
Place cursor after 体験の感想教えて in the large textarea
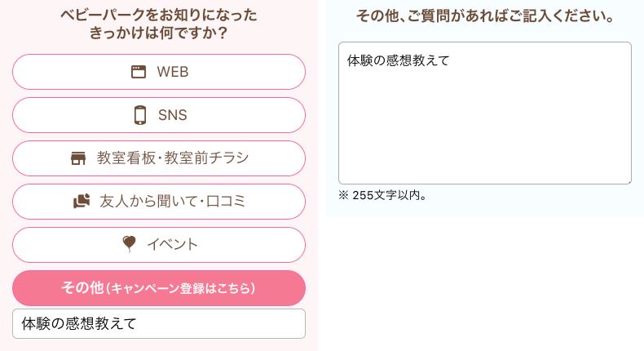[x=451, y=60]
